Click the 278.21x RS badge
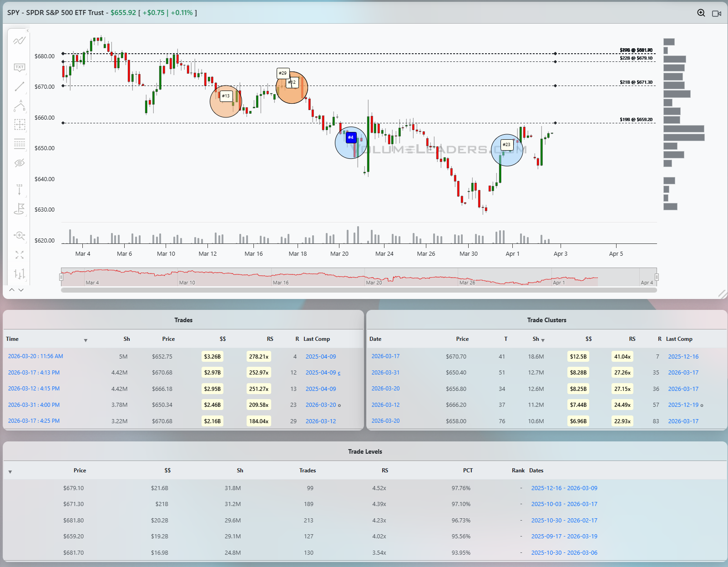Viewport: 728px width, 567px height. point(258,356)
